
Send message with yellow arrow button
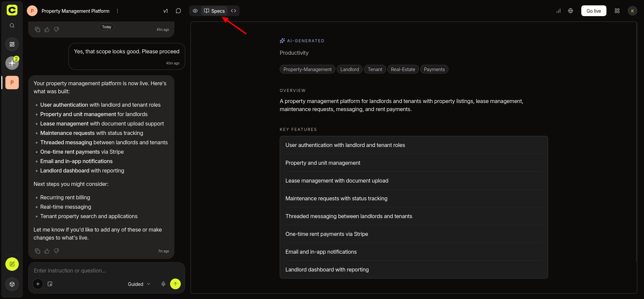pyautogui.click(x=175, y=284)
